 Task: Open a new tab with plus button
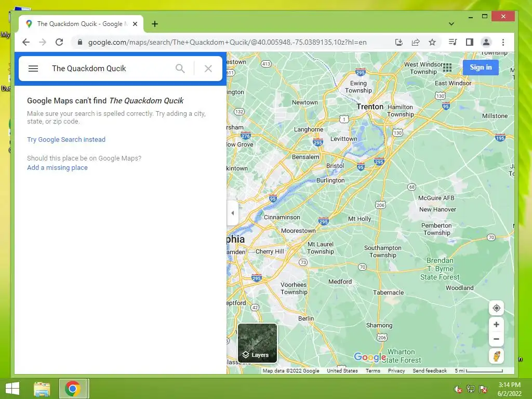click(155, 24)
